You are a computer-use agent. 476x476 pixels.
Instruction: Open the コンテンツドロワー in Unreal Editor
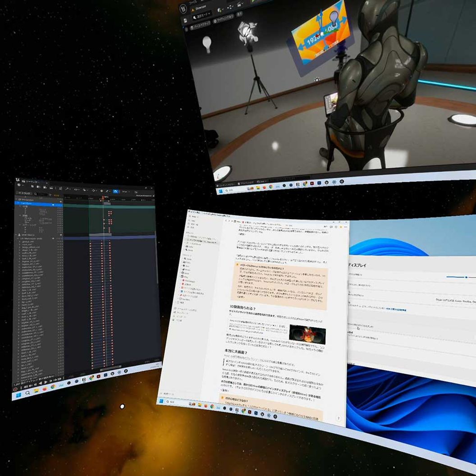(x=226, y=184)
